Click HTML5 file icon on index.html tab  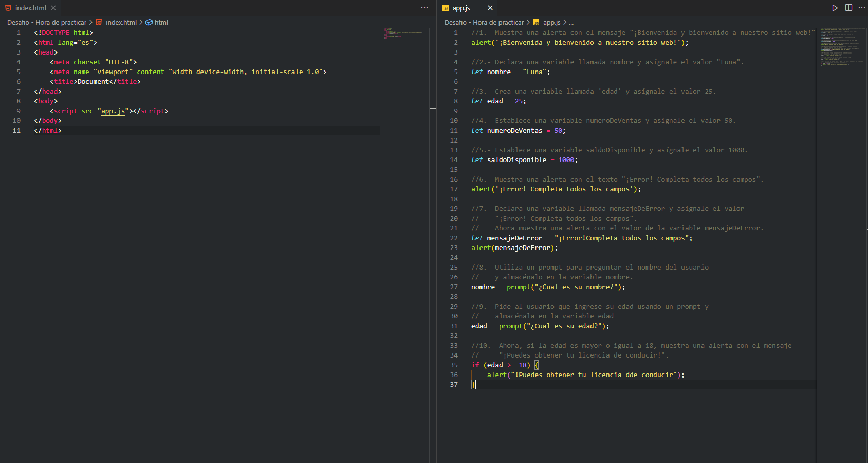[8, 8]
